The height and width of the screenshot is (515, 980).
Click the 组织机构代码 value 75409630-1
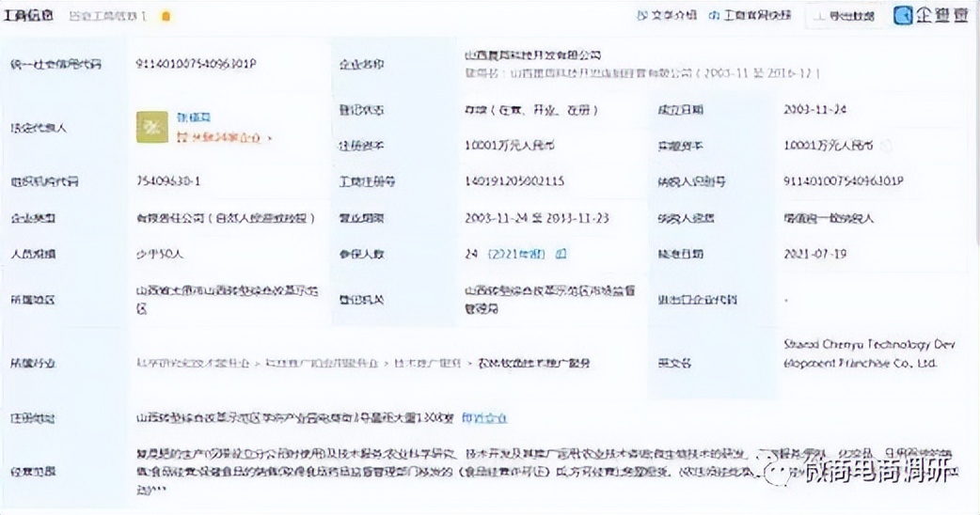(168, 181)
